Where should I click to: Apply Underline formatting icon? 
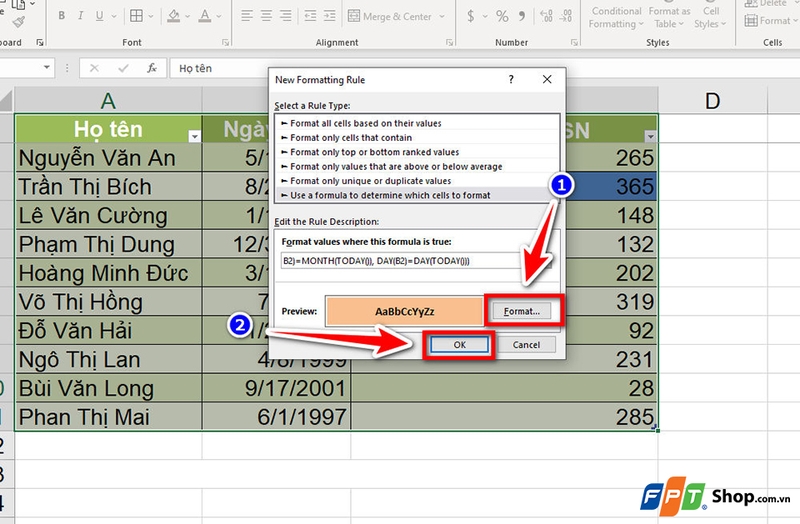[x=99, y=16]
